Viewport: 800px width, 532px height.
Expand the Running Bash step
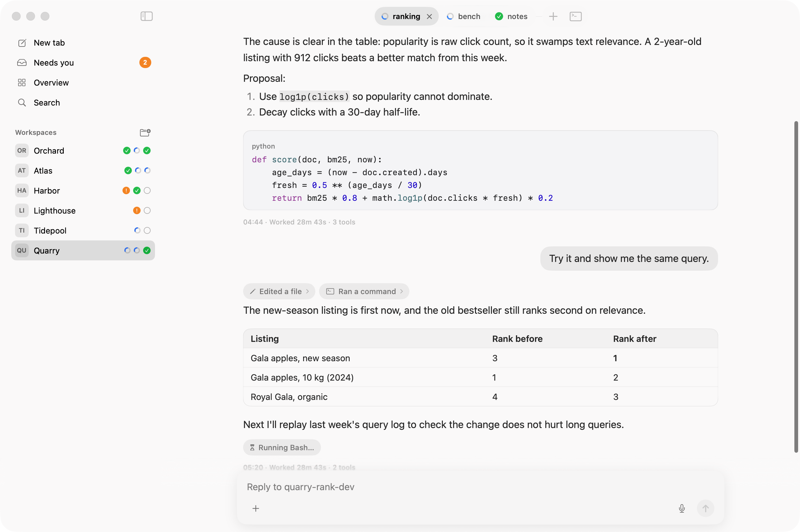(282, 447)
